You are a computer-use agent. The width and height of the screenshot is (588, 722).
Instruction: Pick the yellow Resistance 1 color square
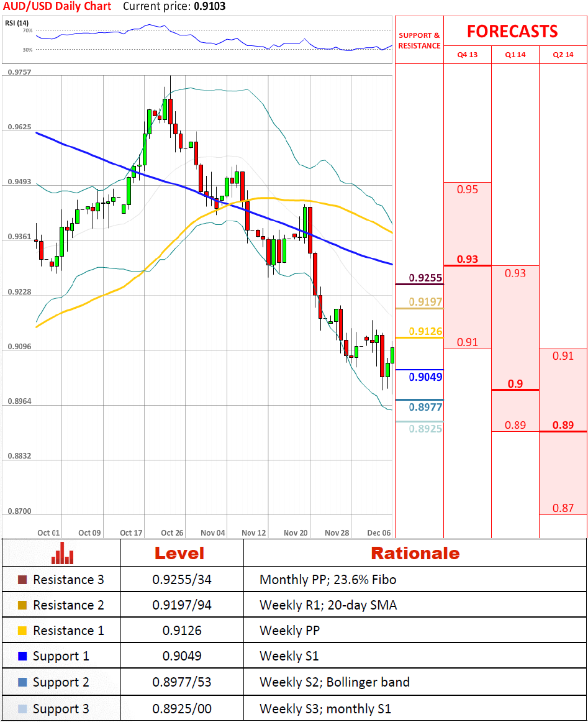pos(22,631)
